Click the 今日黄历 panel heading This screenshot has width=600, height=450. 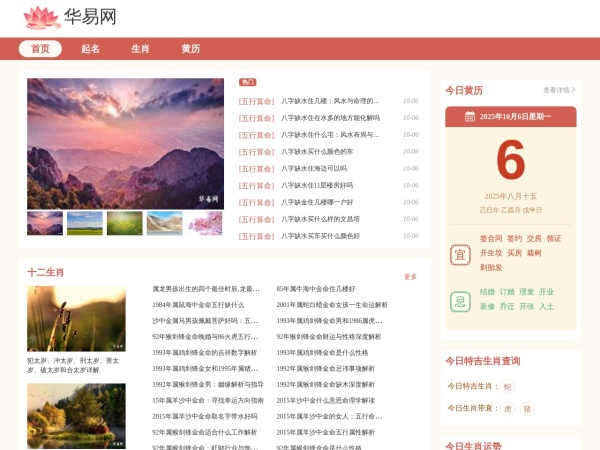click(464, 91)
